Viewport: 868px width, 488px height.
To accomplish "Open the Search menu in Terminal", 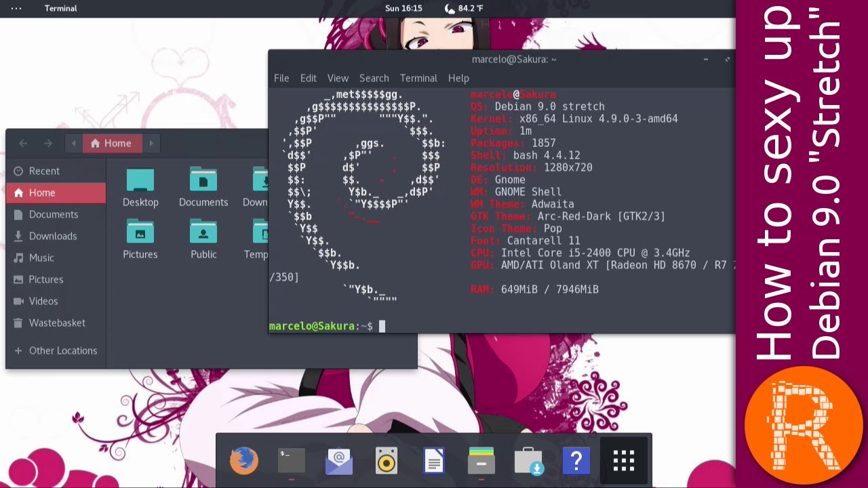I will click(374, 78).
